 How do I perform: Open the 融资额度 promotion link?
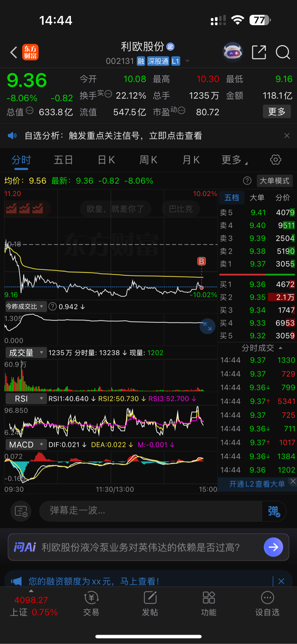coord(94,581)
